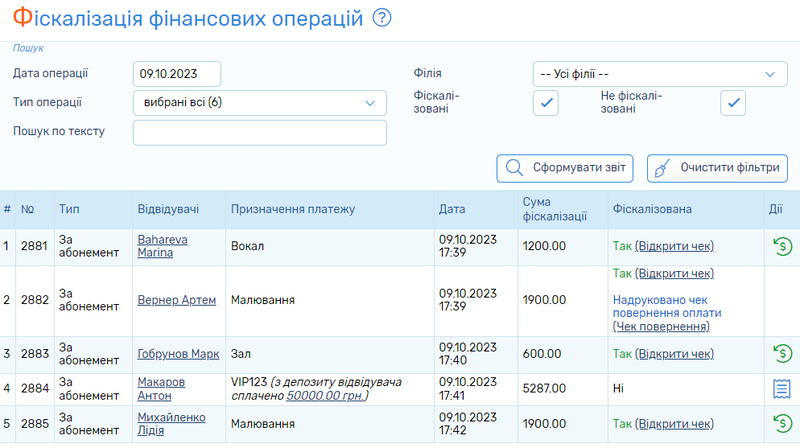Open visitor Вернер Артем link
Viewport: 800px width, 448px height.
pyautogui.click(x=176, y=300)
